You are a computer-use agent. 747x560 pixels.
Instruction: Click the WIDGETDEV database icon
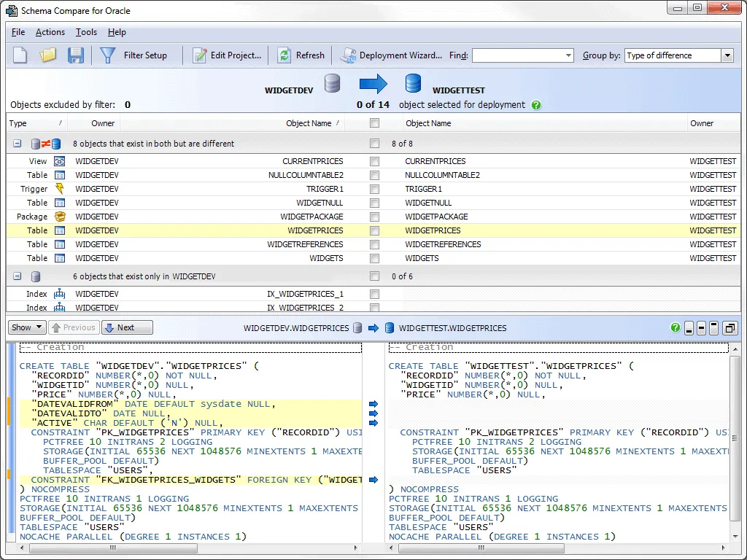[x=332, y=83]
